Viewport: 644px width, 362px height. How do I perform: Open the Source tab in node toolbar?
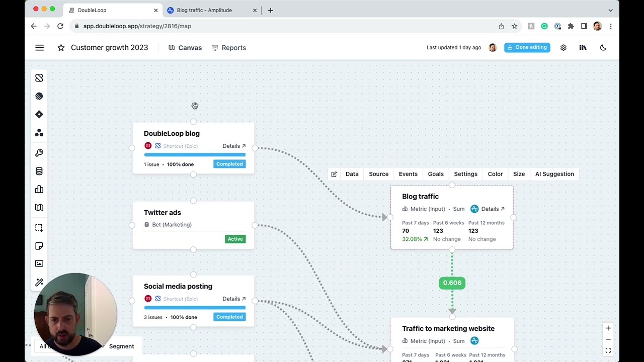[x=378, y=174]
